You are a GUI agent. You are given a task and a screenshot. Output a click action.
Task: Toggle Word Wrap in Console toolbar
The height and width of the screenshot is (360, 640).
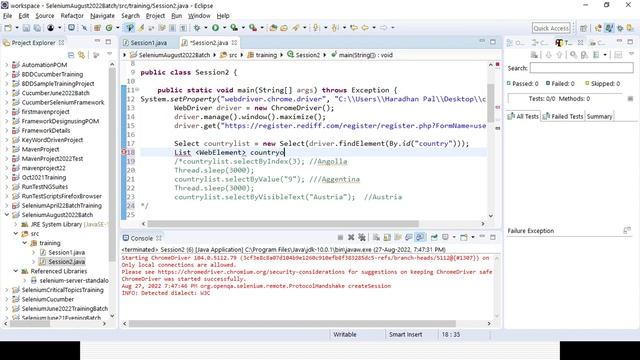point(398,238)
